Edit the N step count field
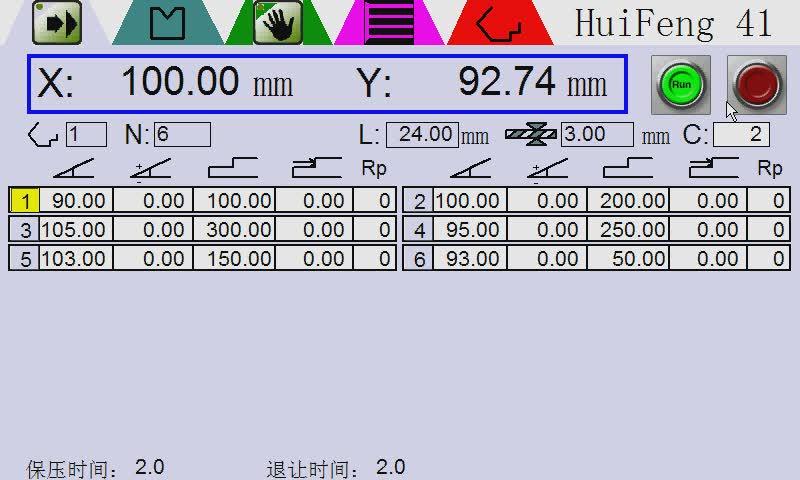Viewport: 800px width, 480px height. pyautogui.click(x=182, y=135)
